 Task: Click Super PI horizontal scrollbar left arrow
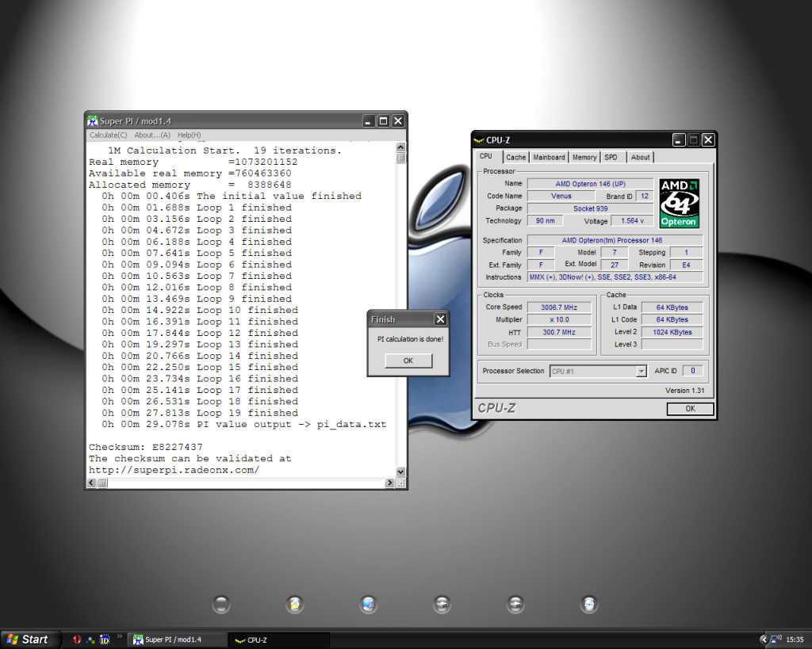click(x=92, y=483)
